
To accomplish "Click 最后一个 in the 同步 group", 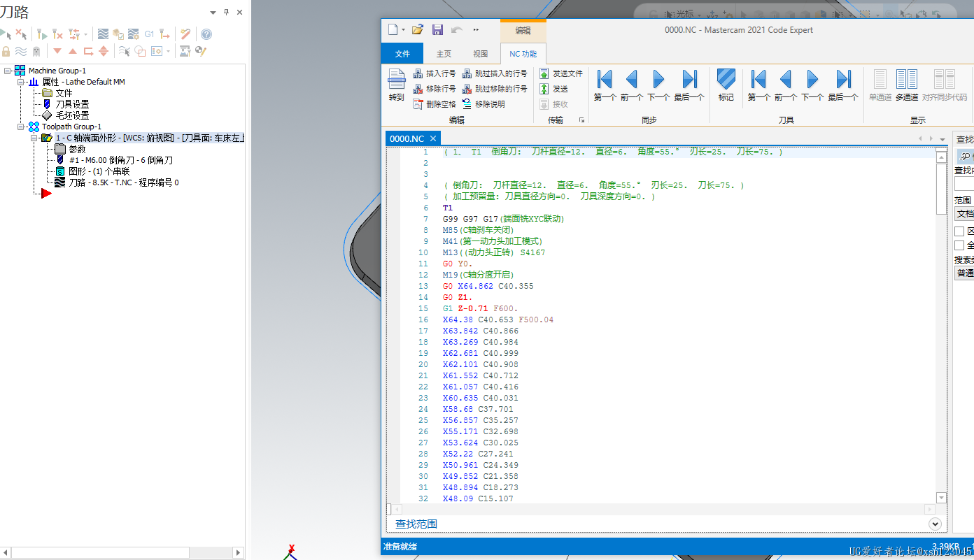I will 689,85.
